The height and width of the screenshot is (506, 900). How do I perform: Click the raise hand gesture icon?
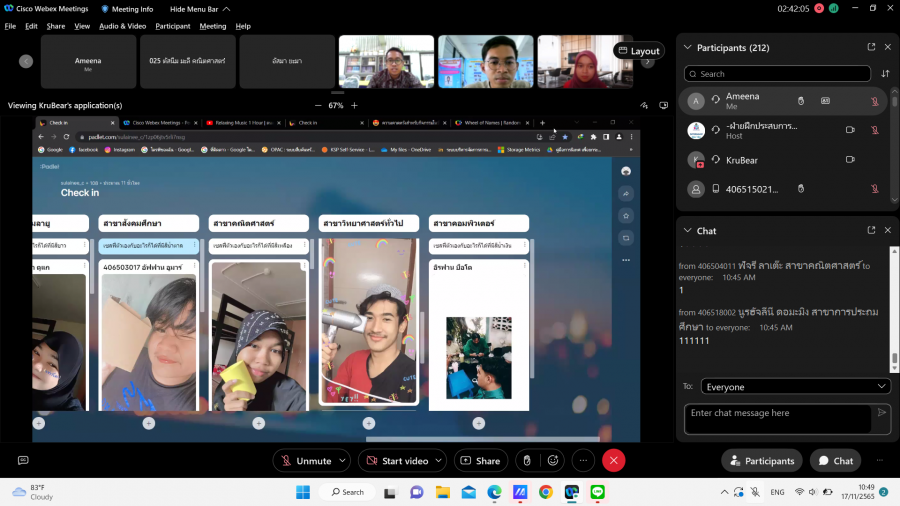(x=527, y=461)
